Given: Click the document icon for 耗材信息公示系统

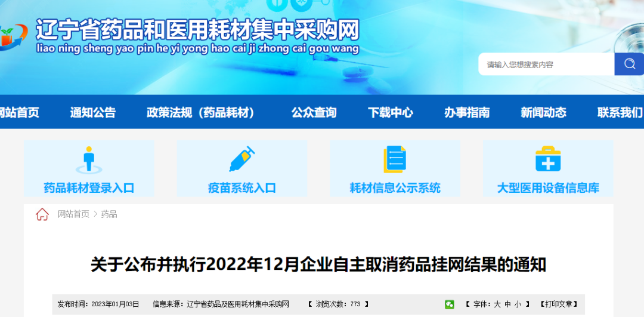Looking at the screenshot, I should pyautogui.click(x=395, y=159).
